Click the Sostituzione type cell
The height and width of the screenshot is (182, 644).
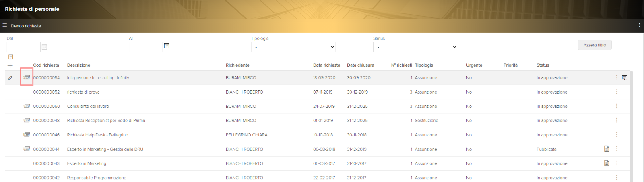click(426, 121)
